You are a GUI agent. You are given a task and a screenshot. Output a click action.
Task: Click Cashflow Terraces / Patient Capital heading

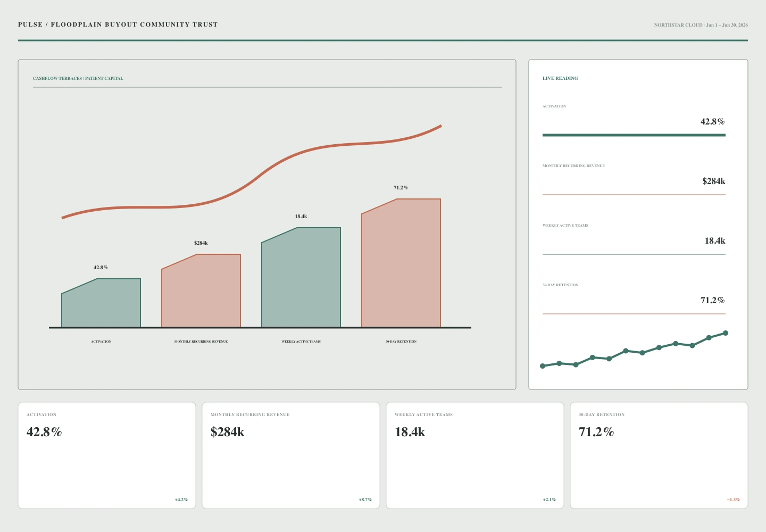pos(78,78)
